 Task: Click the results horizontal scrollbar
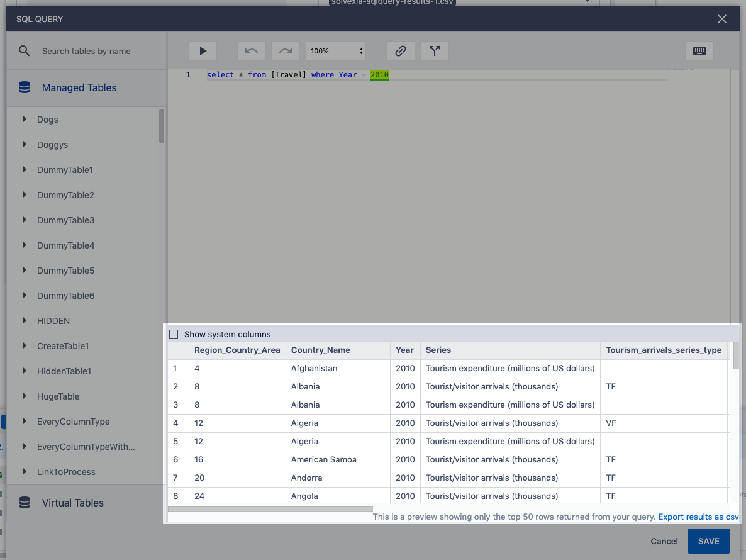tap(270, 508)
